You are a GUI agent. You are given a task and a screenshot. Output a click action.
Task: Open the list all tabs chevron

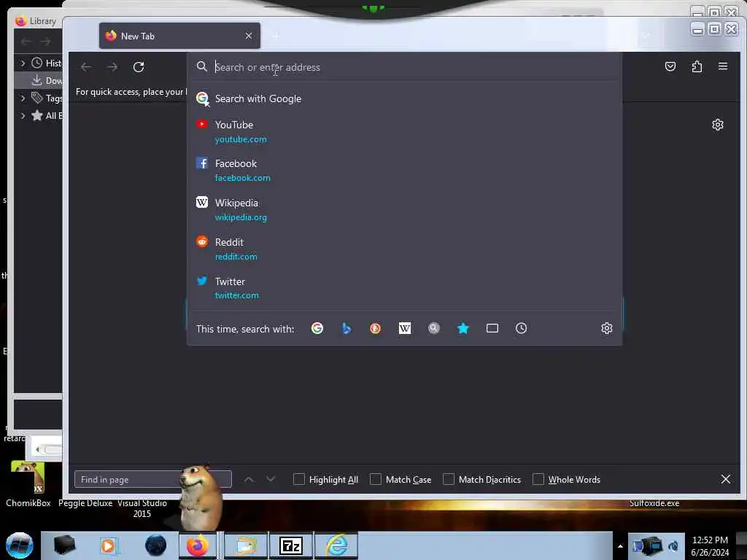(647, 36)
